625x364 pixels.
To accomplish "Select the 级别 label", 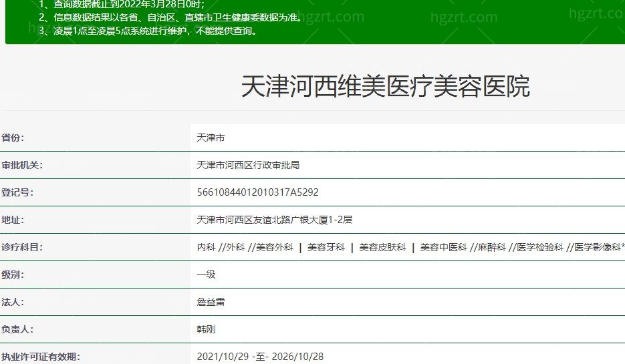I will [x=12, y=275].
